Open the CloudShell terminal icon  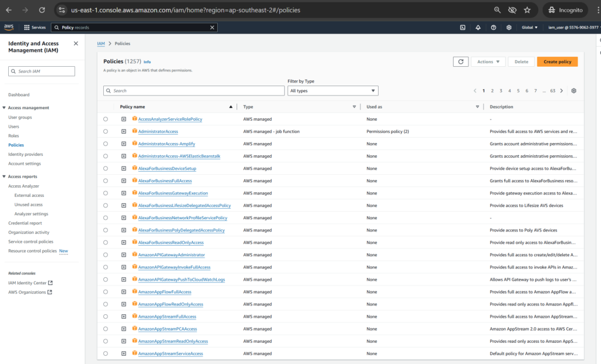462,28
